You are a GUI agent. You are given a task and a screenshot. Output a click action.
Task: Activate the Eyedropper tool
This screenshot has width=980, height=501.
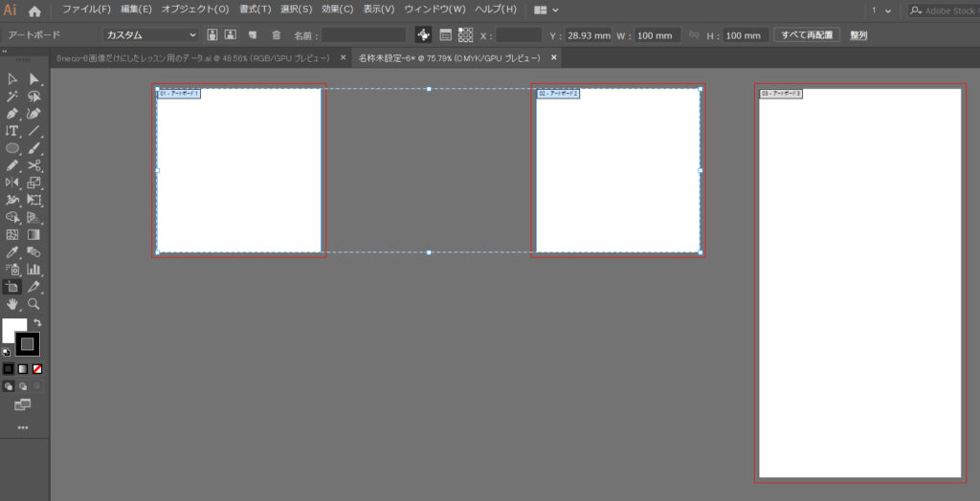coord(12,252)
